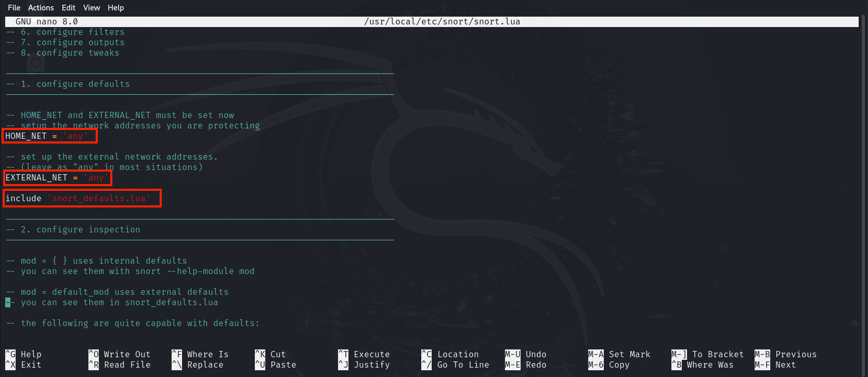Click 'you can see them in snort_defaults.lua' line

[x=112, y=302]
